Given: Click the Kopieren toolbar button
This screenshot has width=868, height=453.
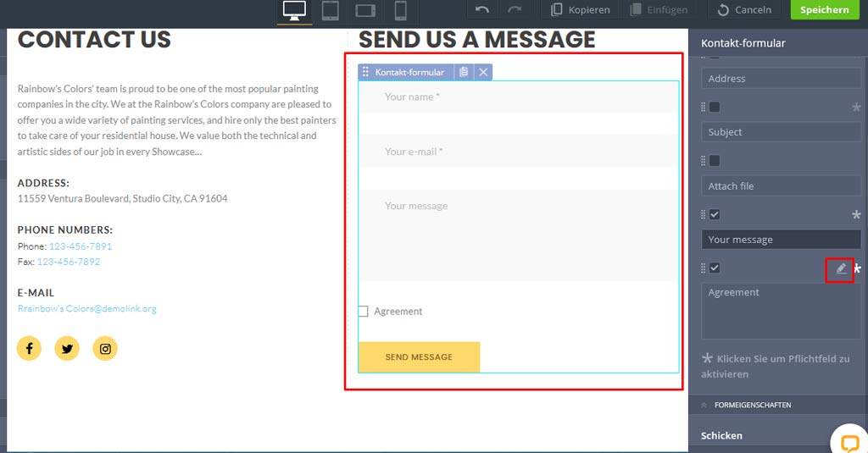Looking at the screenshot, I should coord(581,10).
